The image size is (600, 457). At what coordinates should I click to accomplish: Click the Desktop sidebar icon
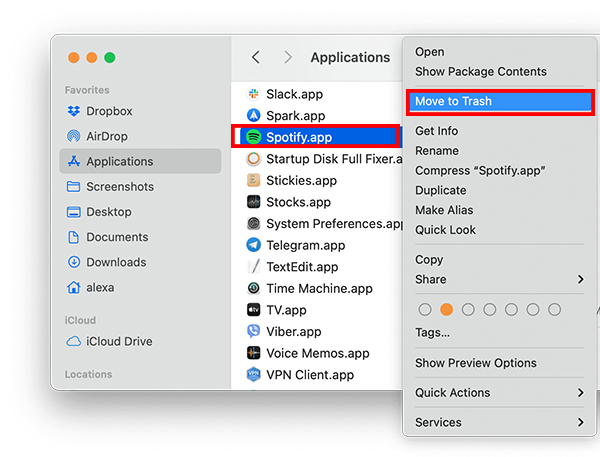pyautogui.click(x=73, y=212)
